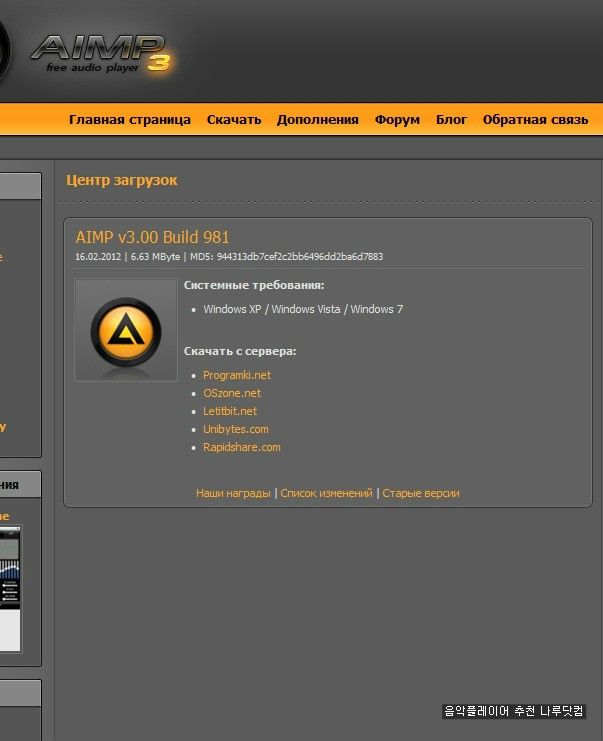Image resolution: width=603 pixels, height=741 pixels.
Task: Open the Наши награды link
Action: tap(233, 493)
